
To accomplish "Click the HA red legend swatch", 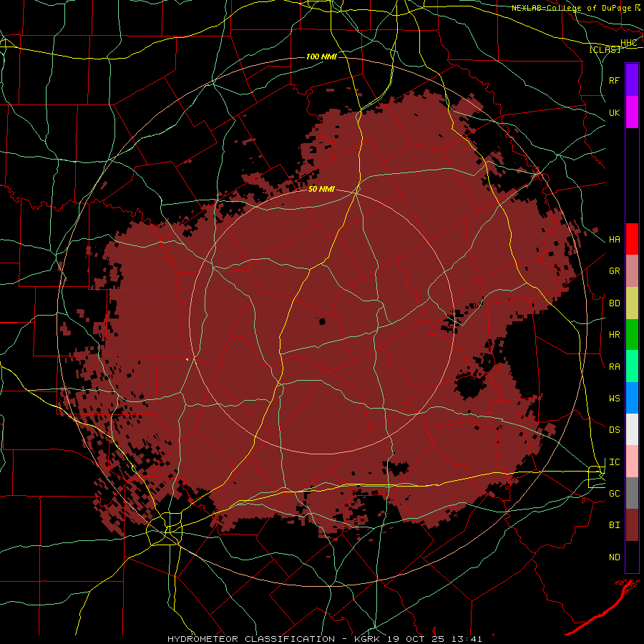I will point(632,239).
